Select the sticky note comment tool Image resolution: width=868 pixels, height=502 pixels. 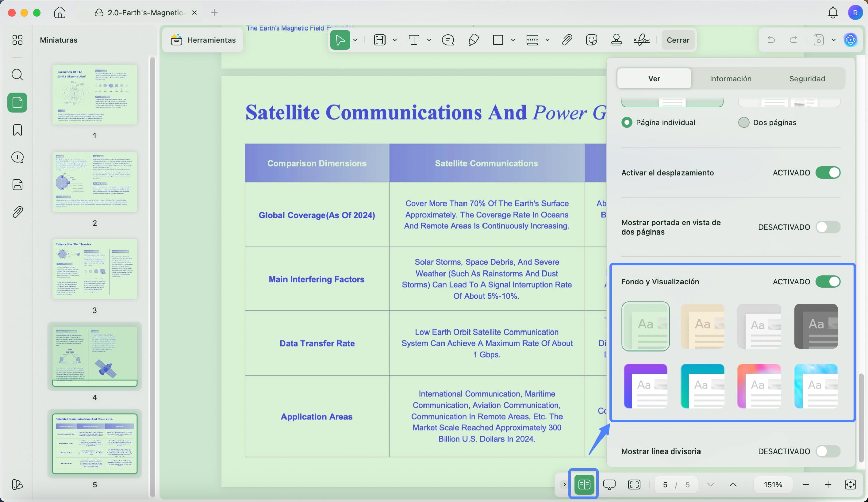click(x=448, y=40)
